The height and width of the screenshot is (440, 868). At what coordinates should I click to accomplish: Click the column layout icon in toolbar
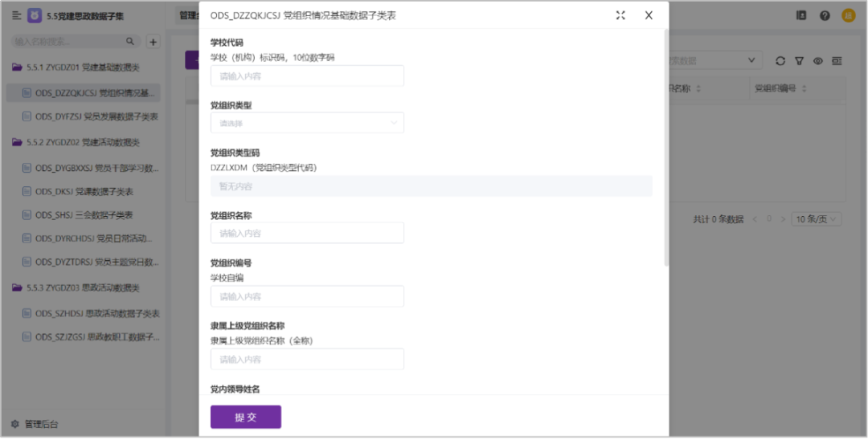point(837,61)
